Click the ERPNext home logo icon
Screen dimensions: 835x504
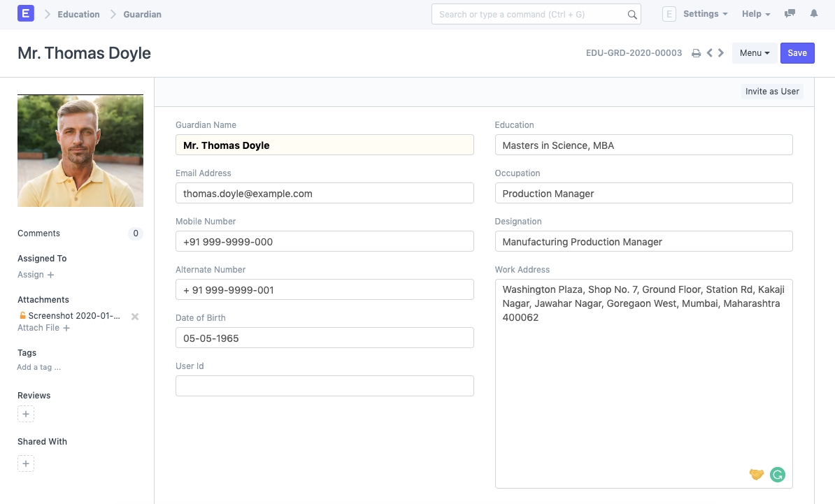[x=26, y=14]
